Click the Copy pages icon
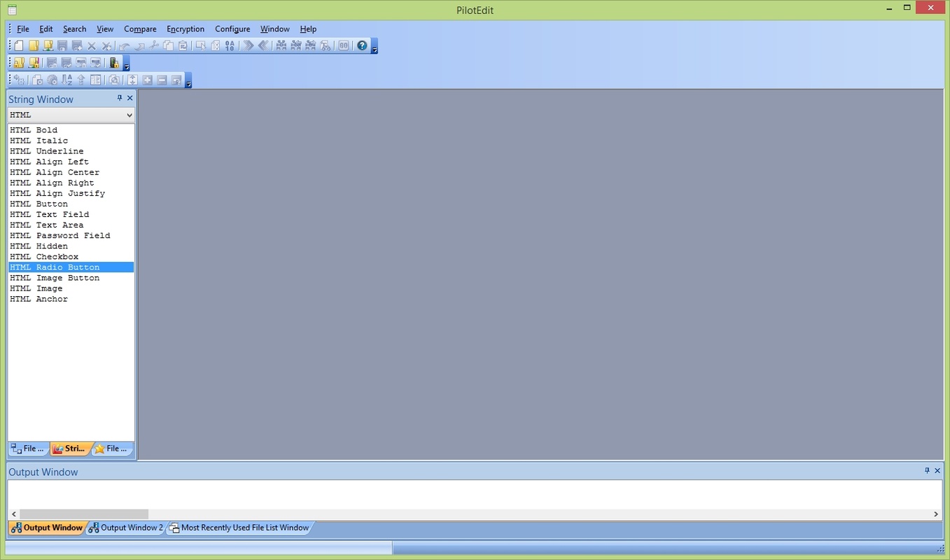The width and height of the screenshot is (950, 560). (169, 45)
